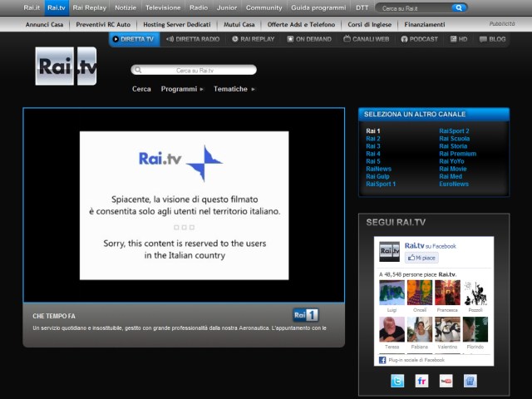The height and width of the screenshot is (399, 532).
Task: Select the RaiNews channel from the list
Action: pos(378,169)
